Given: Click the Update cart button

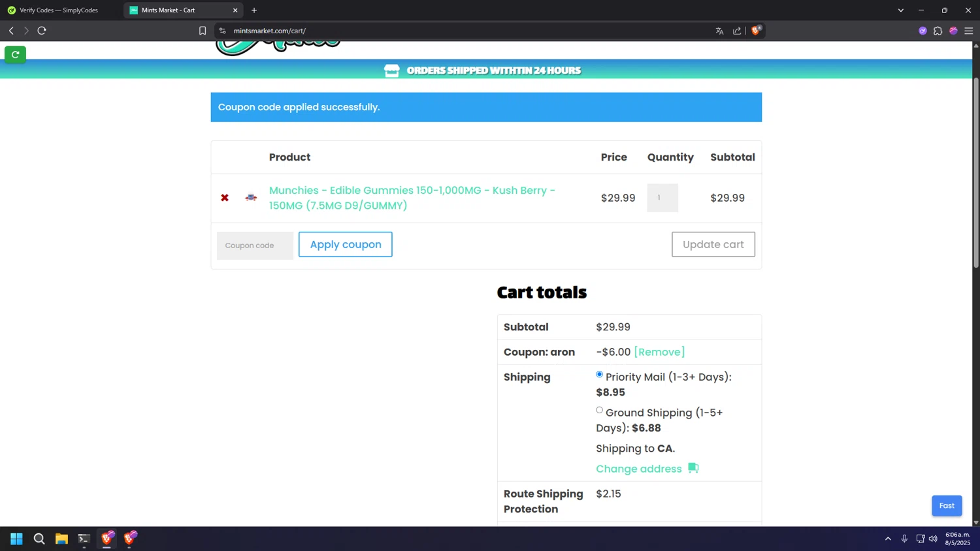Looking at the screenshot, I should pos(713,244).
